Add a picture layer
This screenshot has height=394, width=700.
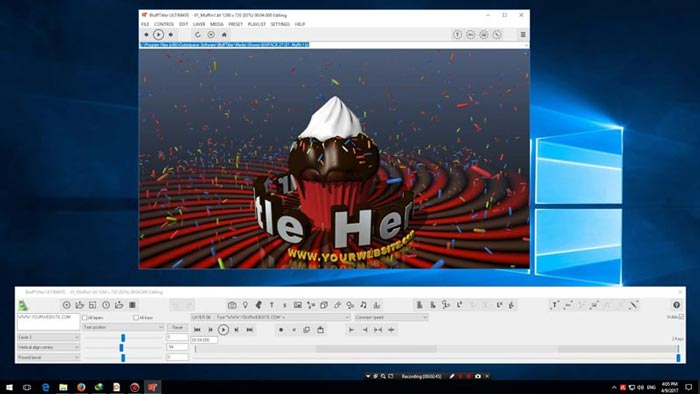point(298,305)
